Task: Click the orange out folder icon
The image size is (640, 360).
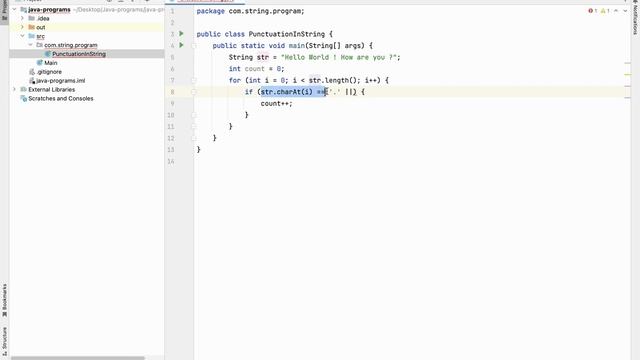Action: pyautogui.click(x=32, y=27)
